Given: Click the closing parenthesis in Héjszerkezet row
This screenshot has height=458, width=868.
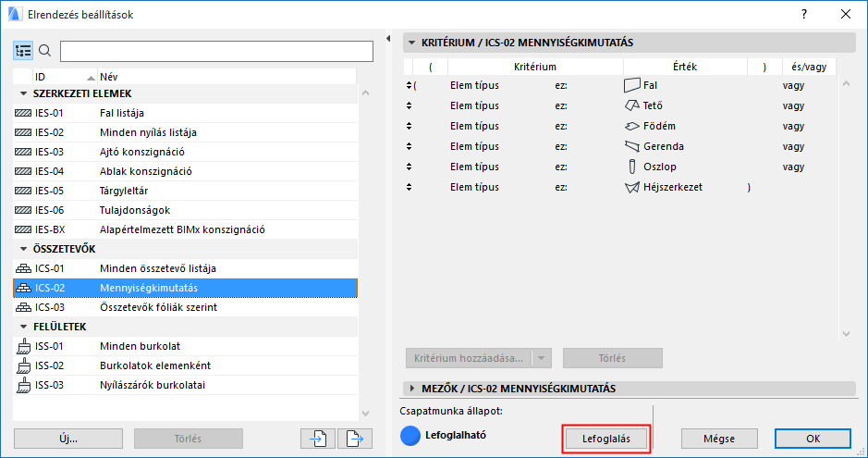Looking at the screenshot, I should pyautogui.click(x=749, y=188).
